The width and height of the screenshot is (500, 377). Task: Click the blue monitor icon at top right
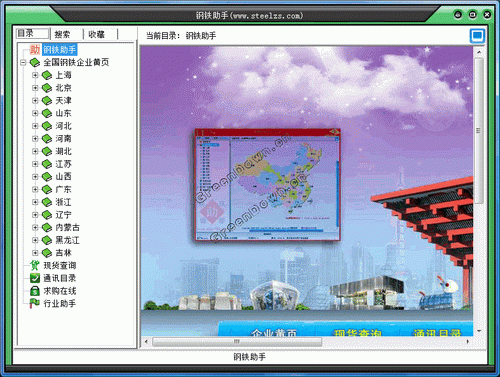(477, 36)
